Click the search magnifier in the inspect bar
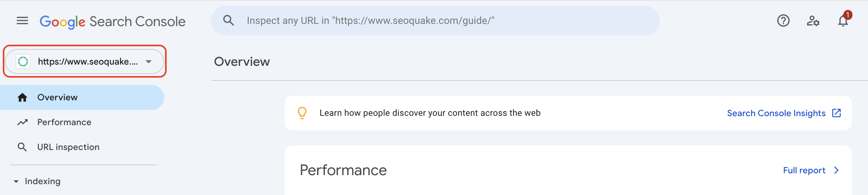The image size is (868, 195). tap(229, 20)
